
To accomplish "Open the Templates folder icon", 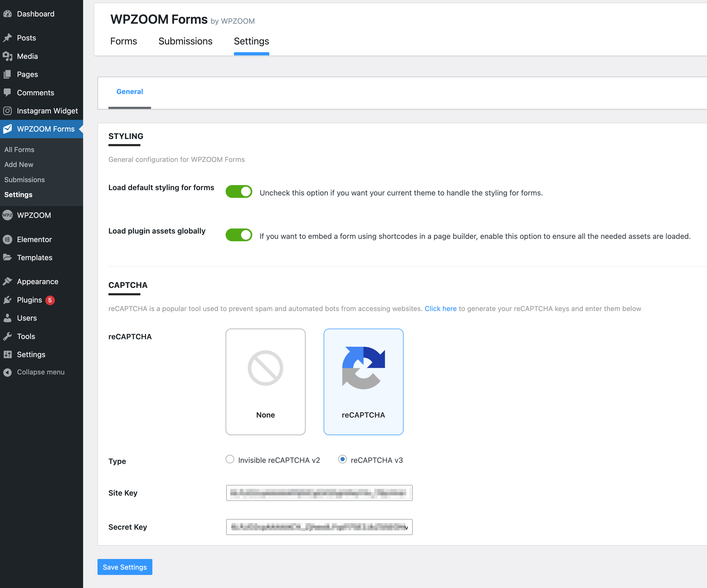I will pos(8,258).
